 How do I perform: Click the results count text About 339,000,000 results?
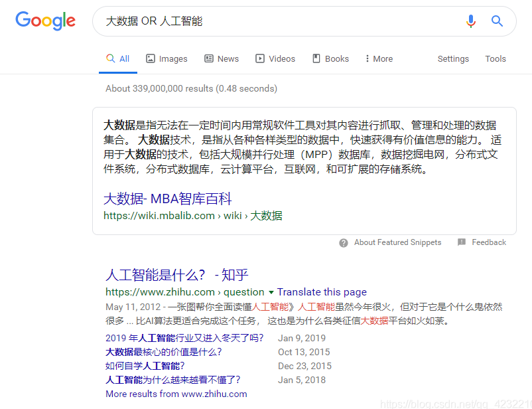[x=191, y=88]
